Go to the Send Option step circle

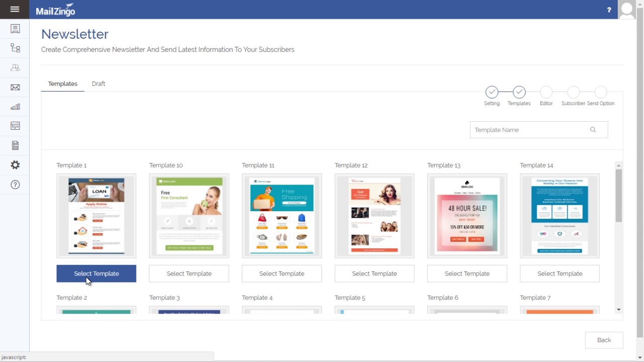coord(600,92)
